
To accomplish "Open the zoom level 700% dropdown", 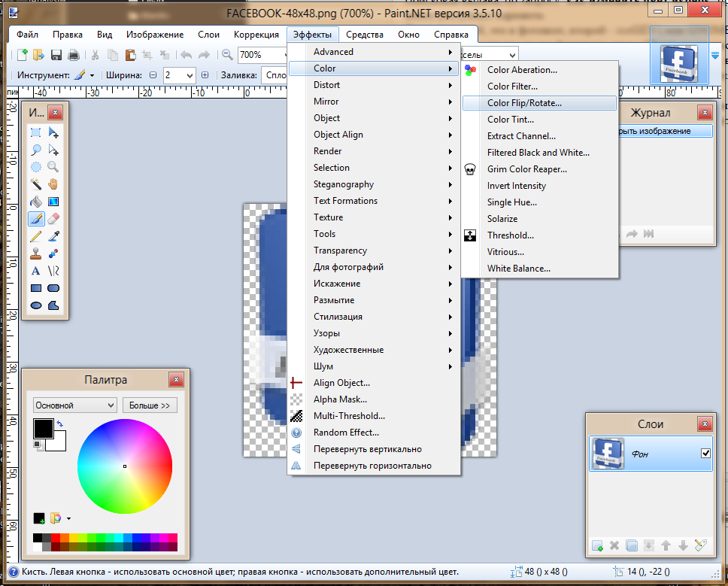I will 286,55.
